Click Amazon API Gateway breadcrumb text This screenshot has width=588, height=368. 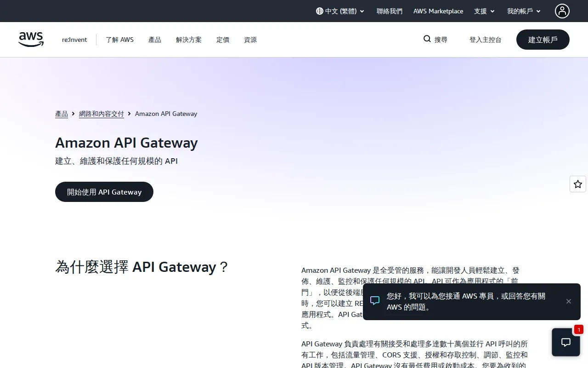tap(166, 114)
